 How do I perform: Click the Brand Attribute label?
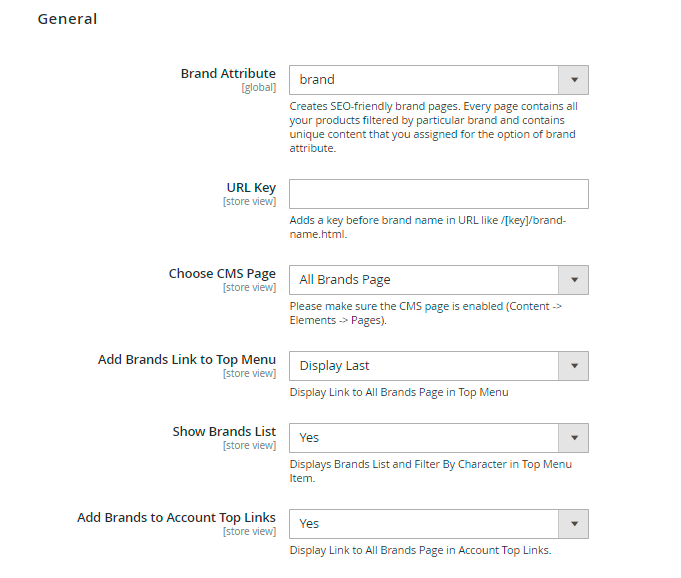tap(228, 74)
